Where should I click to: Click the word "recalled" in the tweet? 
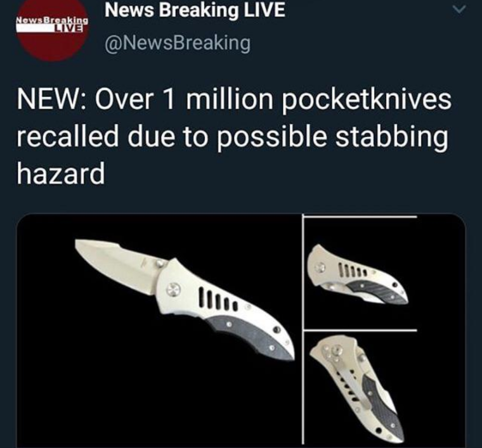(x=68, y=136)
